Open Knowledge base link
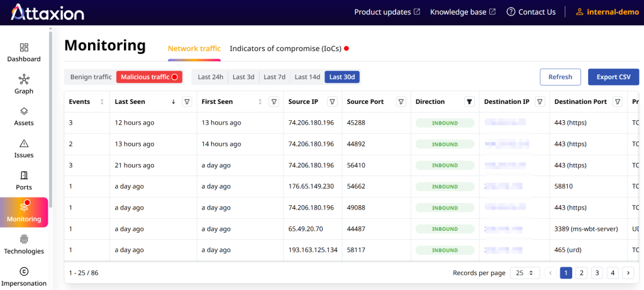Viewport: 644px width, 290px height. pyautogui.click(x=463, y=13)
